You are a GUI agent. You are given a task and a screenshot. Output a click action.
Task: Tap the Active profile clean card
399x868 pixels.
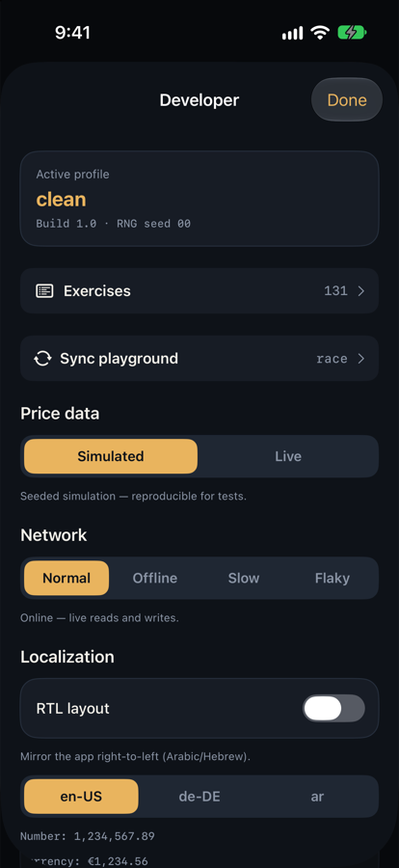click(199, 199)
